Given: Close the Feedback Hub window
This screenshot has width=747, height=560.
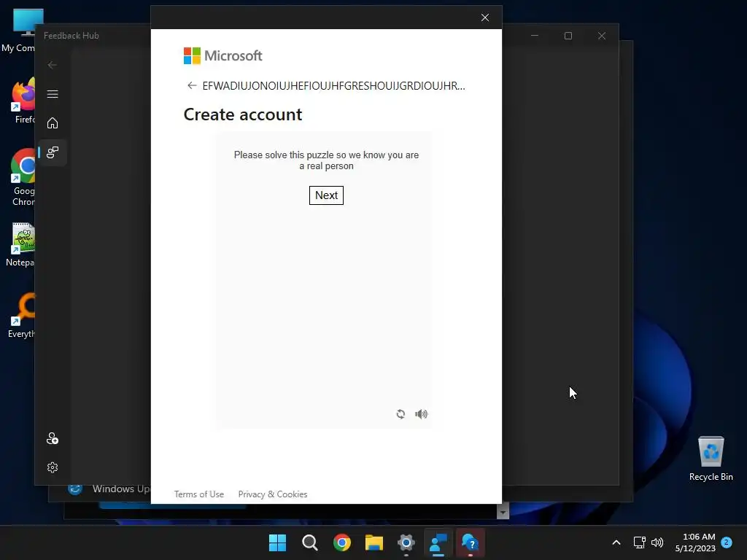Looking at the screenshot, I should 602,36.
